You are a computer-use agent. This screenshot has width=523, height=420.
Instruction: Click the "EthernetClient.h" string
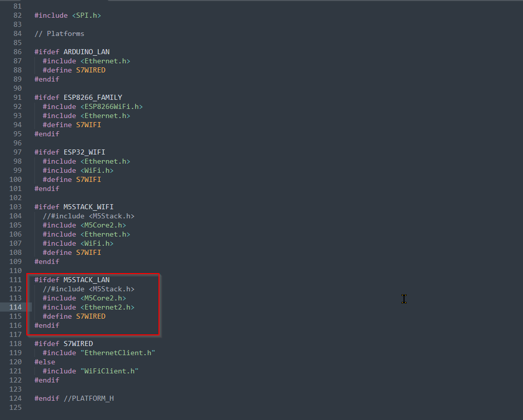tap(118, 353)
